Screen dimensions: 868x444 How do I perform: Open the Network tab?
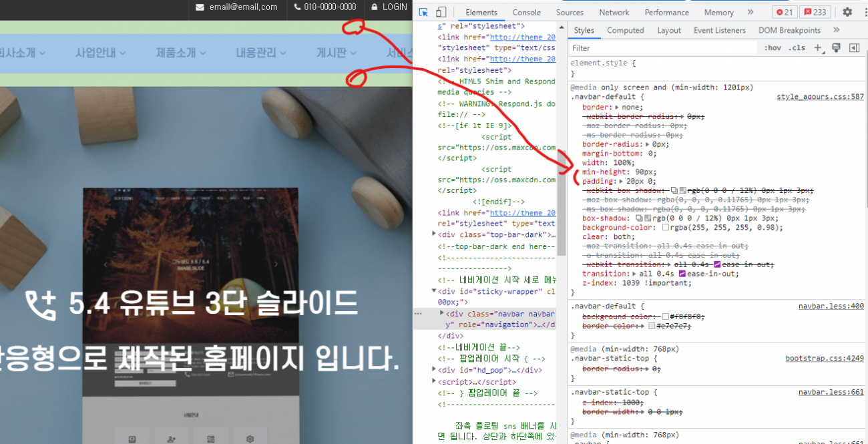pyautogui.click(x=614, y=12)
